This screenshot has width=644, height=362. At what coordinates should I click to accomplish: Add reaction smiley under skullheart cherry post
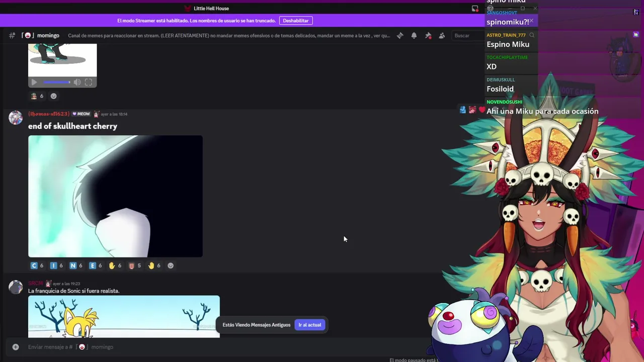pyautogui.click(x=171, y=265)
